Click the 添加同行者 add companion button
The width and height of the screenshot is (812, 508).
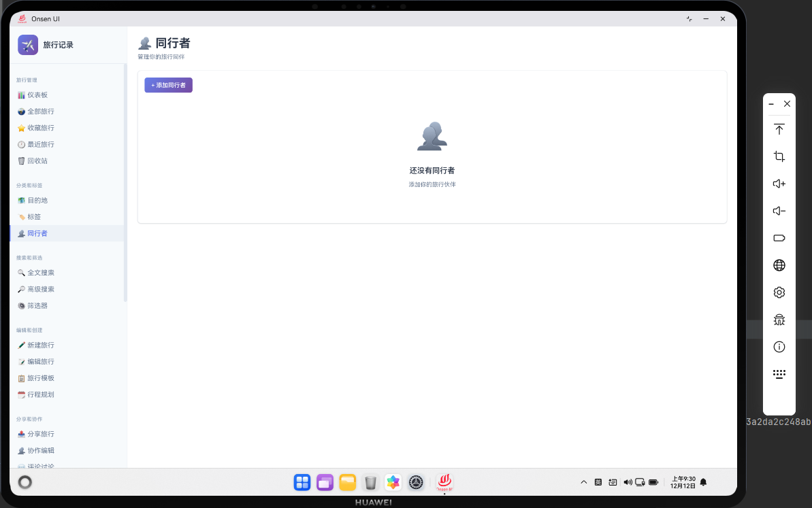point(168,85)
